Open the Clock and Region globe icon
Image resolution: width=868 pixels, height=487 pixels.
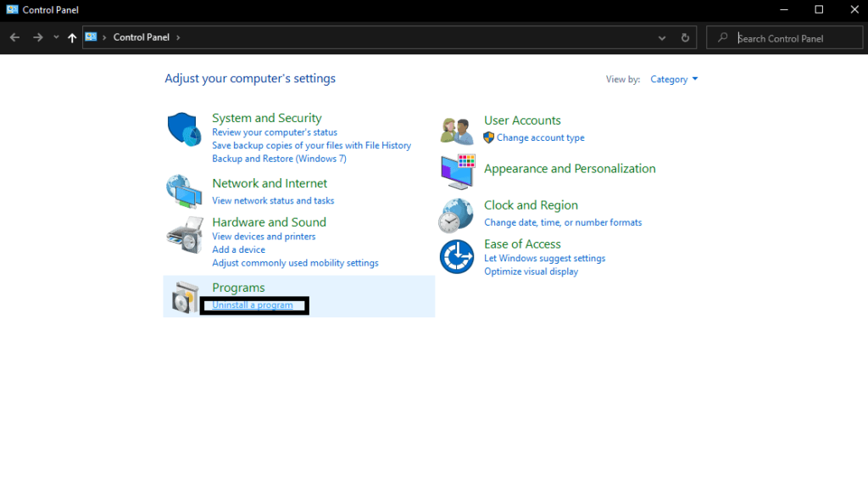456,216
